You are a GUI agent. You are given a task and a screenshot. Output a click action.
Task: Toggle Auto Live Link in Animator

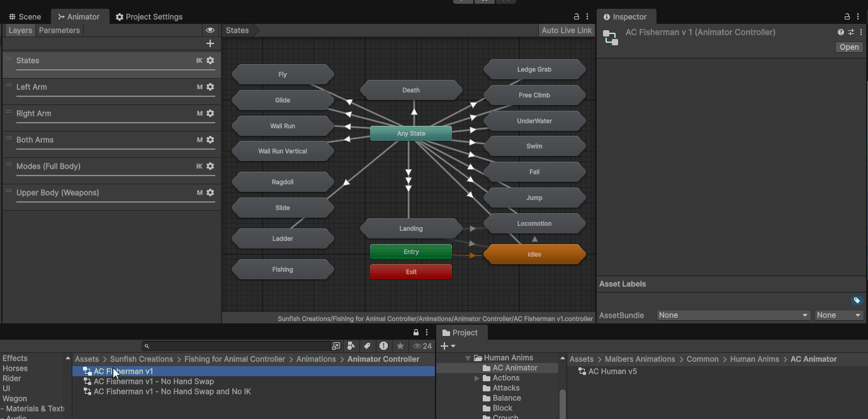(x=566, y=30)
